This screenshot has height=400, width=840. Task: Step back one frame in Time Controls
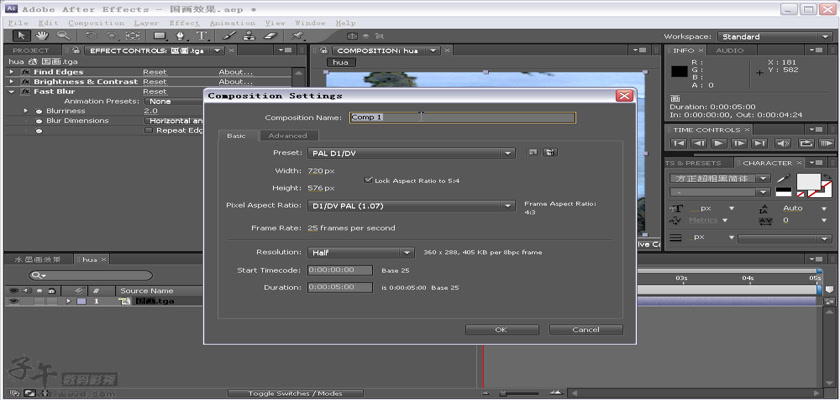698,143
